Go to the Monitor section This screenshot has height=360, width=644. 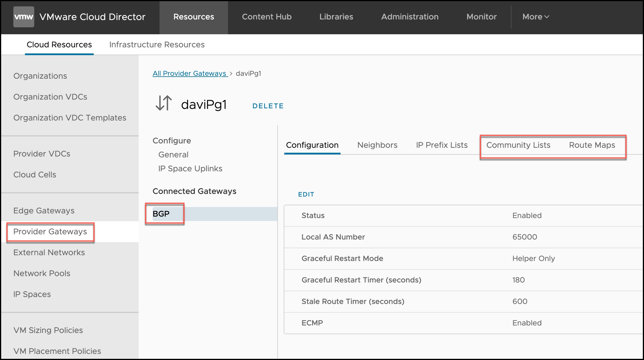[481, 17]
